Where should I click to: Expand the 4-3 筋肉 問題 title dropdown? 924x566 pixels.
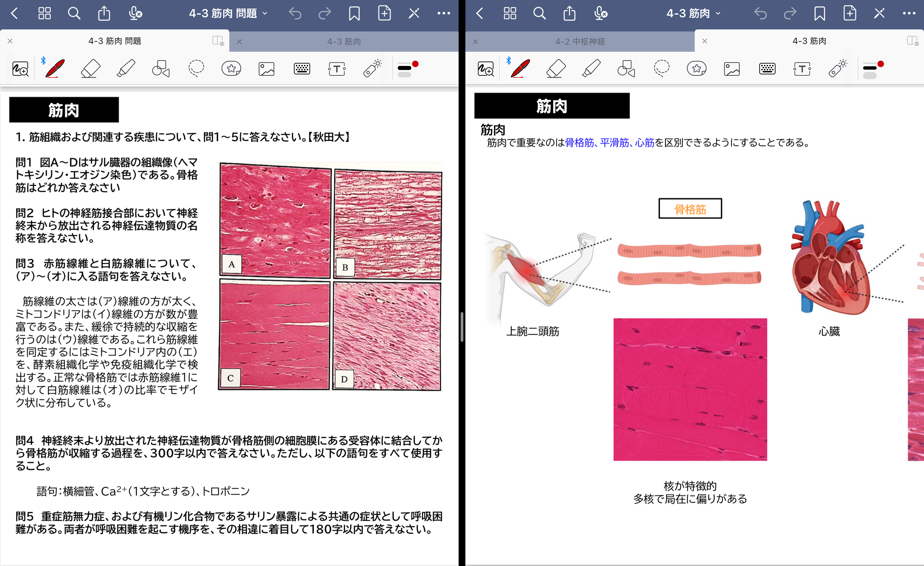pyautogui.click(x=228, y=14)
